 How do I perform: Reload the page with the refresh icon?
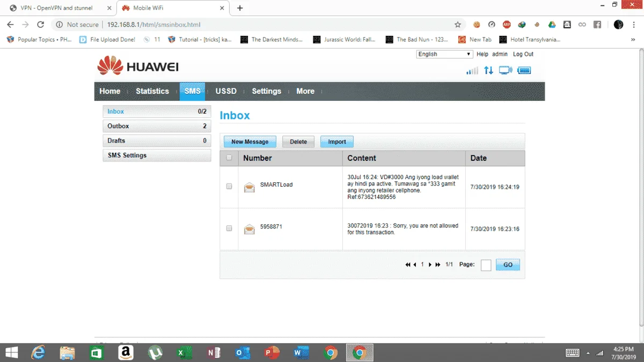click(40, 24)
